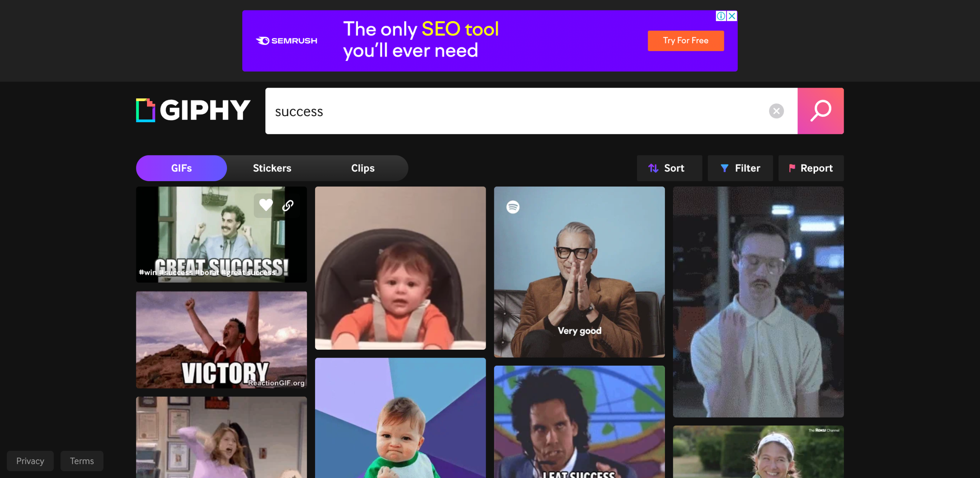
Task: Open ad info icon on banner
Action: (721, 16)
